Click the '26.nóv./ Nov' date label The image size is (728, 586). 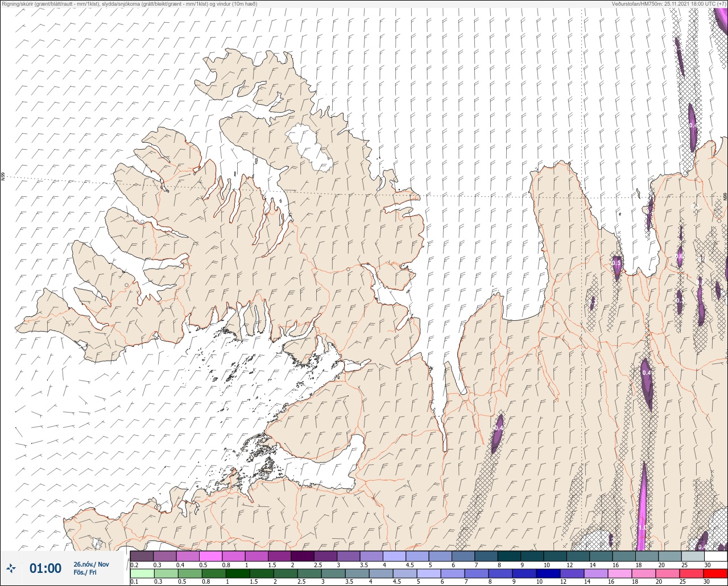(91, 564)
